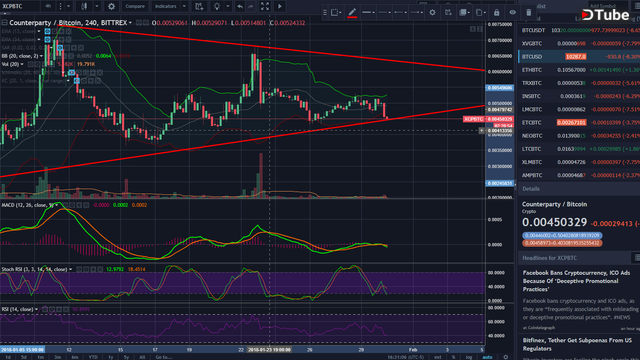Select the All date range
The width and height of the screenshot is (640, 360).
[142, 357]
